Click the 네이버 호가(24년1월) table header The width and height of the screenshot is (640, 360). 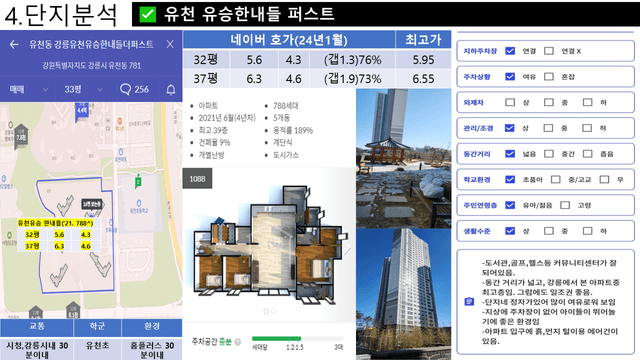pyautogui.click(x=289, y=40)
